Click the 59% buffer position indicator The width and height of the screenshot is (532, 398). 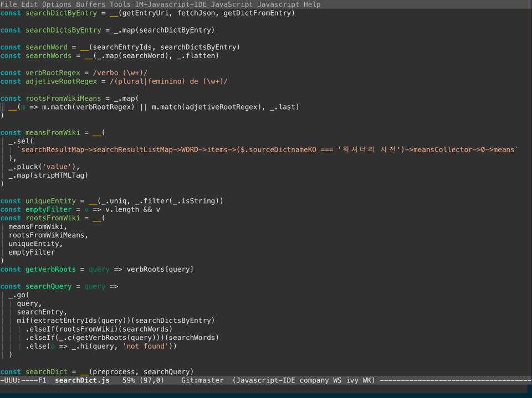[129, 380]
